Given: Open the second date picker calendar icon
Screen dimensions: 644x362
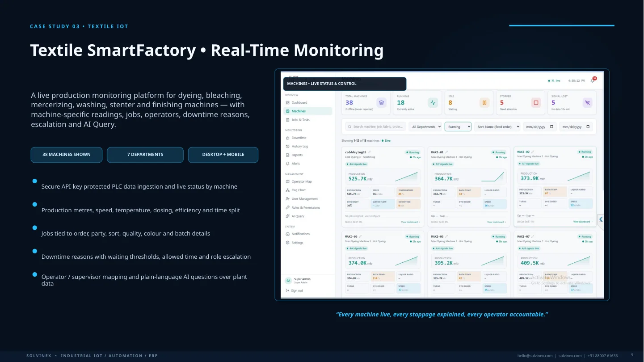Looking at the screenshot, I should (588, 126).
